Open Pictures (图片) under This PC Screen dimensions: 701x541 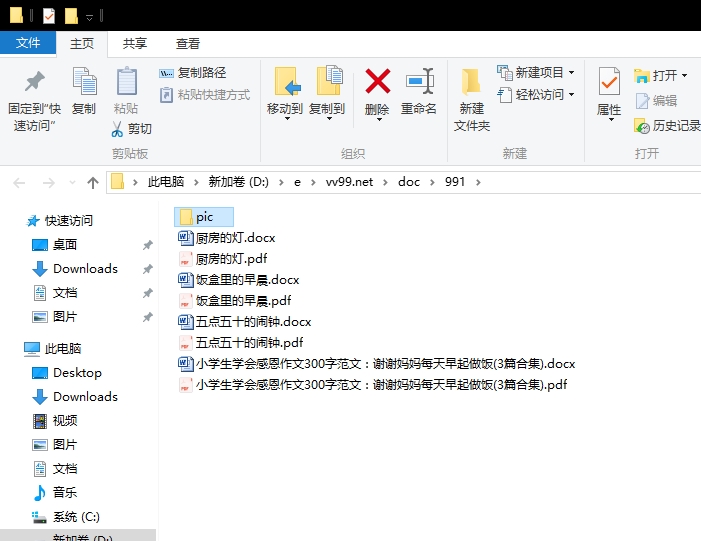55,445
